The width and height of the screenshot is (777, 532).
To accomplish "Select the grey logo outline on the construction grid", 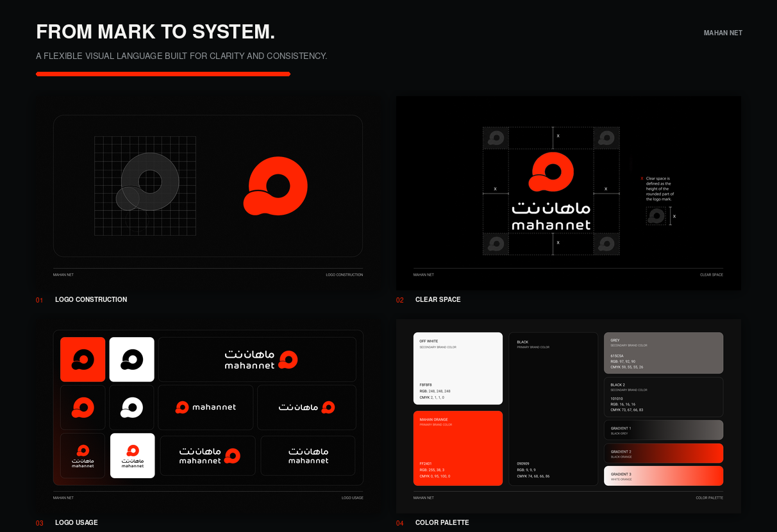I will tap(147, 182).
